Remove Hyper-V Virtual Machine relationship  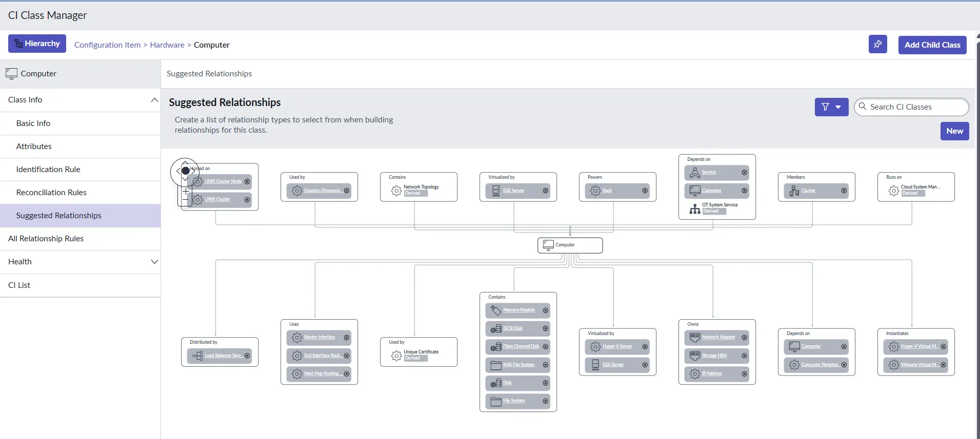tap(944, 347)
